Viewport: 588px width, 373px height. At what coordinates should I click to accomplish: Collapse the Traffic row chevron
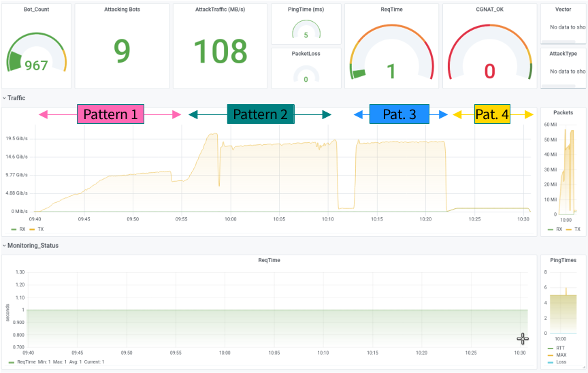tap(4, 98)
